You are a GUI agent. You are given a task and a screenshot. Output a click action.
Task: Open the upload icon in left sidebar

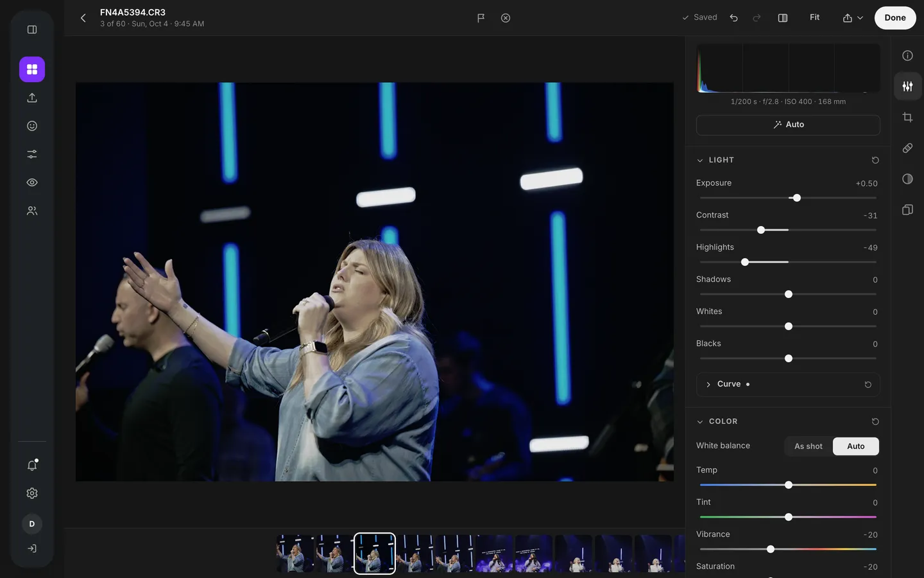pyautogui.click(x=32, y=98)
